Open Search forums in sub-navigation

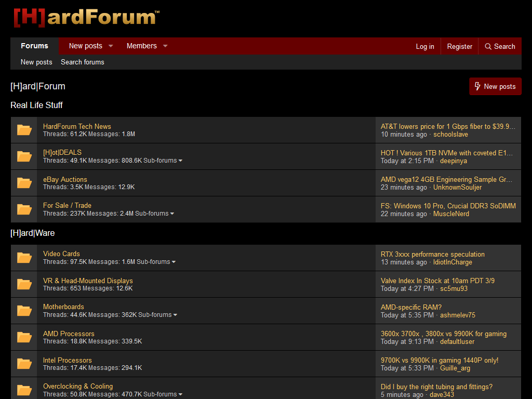pyautogui.click(x=83, y=62)
